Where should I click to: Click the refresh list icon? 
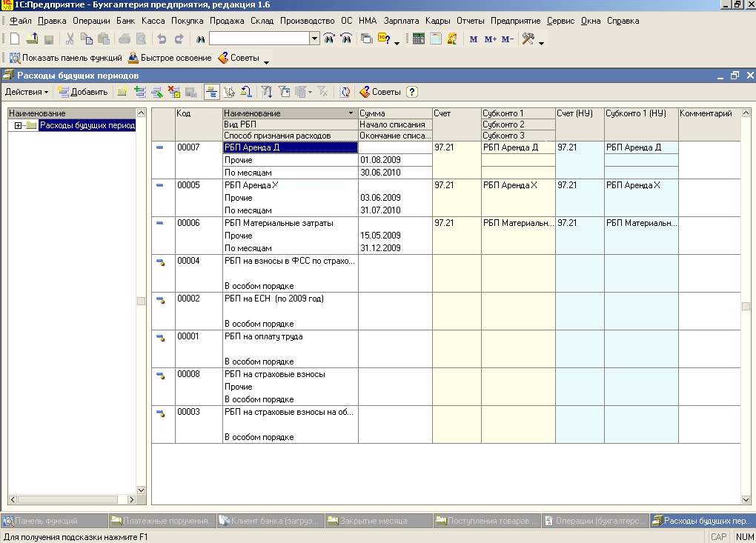click(345, 92)
